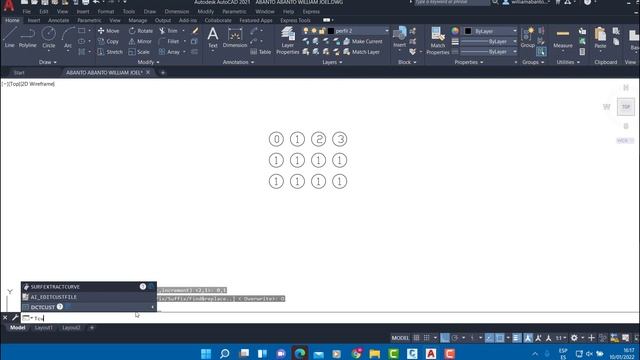This screenshot has width=640, height=360.
Task: Switch to the Layout1 tab
Action: [44, 328]
